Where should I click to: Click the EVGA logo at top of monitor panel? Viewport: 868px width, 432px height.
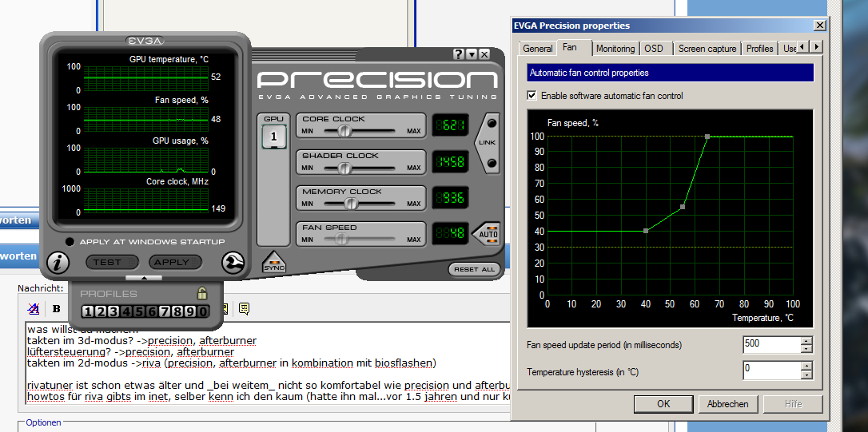145,41
